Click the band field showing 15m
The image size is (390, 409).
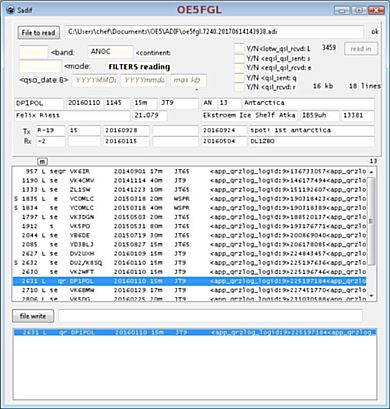[x=145, y=103]
